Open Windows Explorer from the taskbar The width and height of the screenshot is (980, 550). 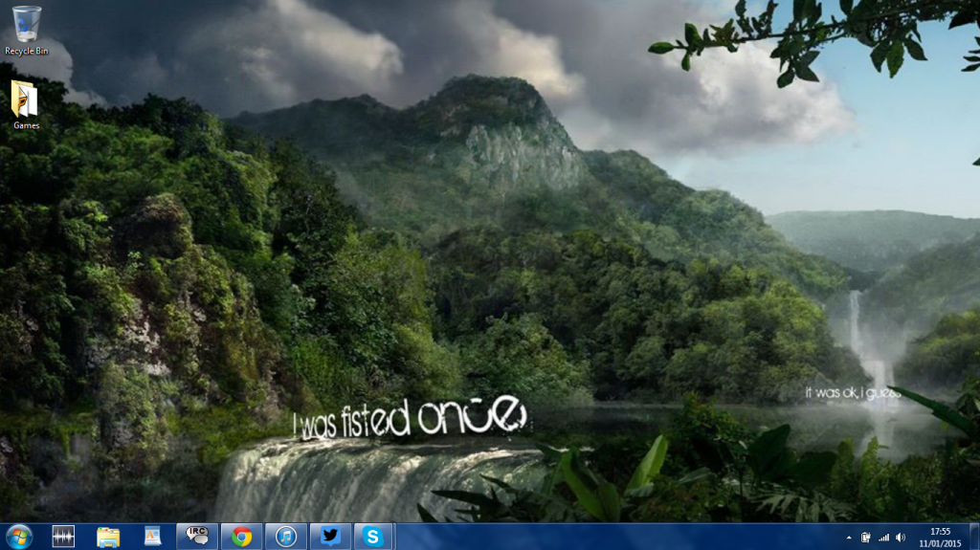[108, 537]
